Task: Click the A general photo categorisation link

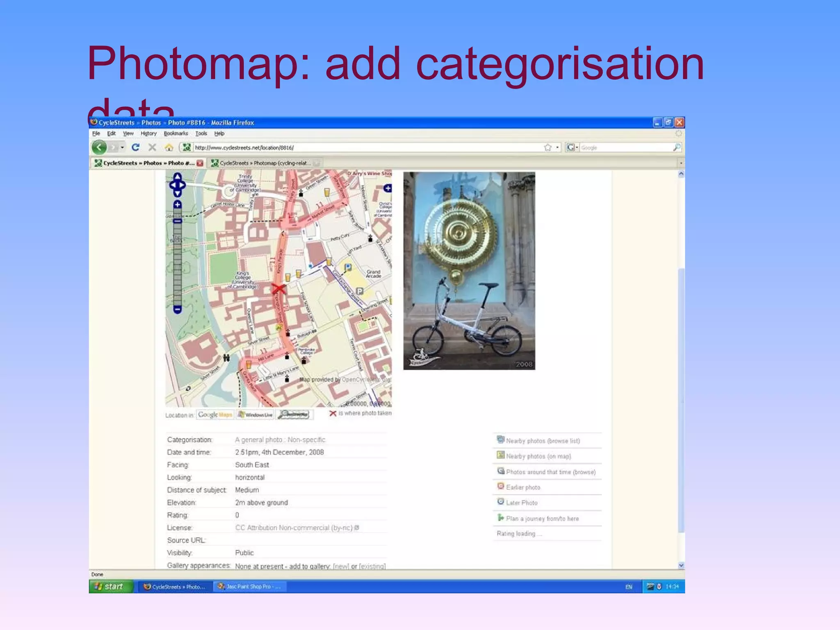Action: coord(280,440)
